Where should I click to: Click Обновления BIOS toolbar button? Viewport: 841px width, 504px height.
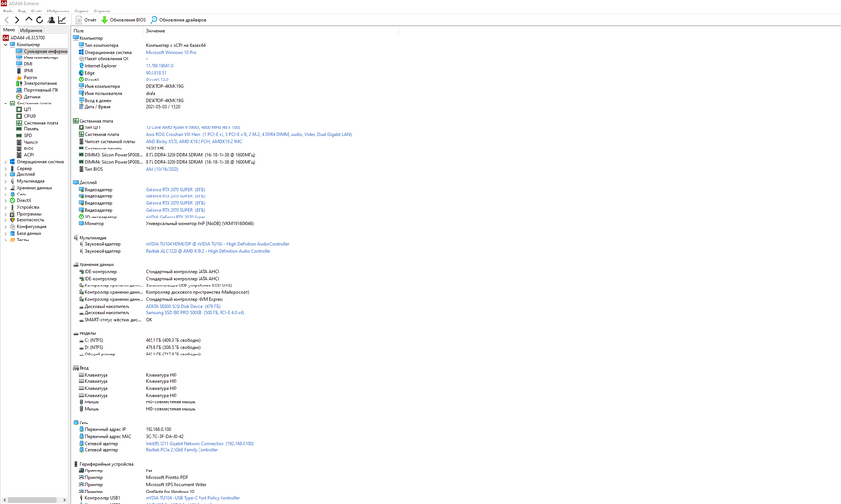click(x=124, y=20)
